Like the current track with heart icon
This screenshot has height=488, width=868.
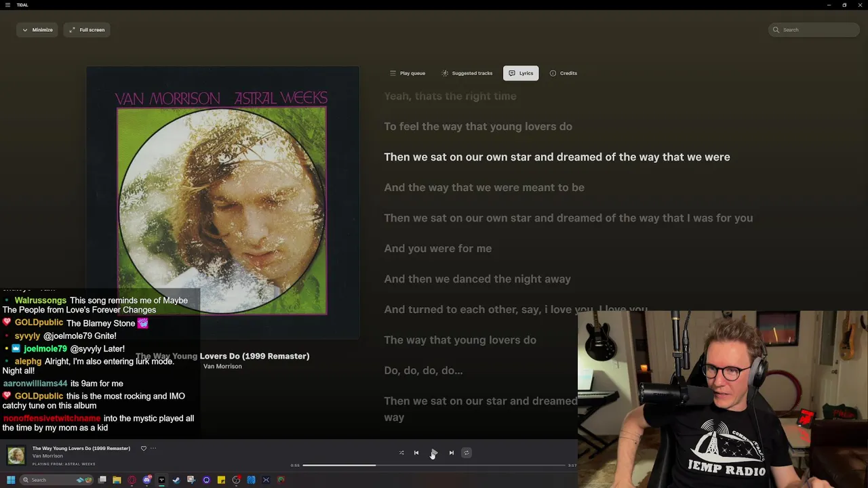(143, 448)
